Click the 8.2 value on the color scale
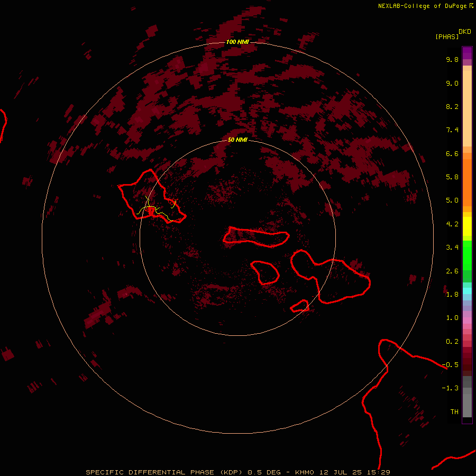 click(x=452, y=106)
